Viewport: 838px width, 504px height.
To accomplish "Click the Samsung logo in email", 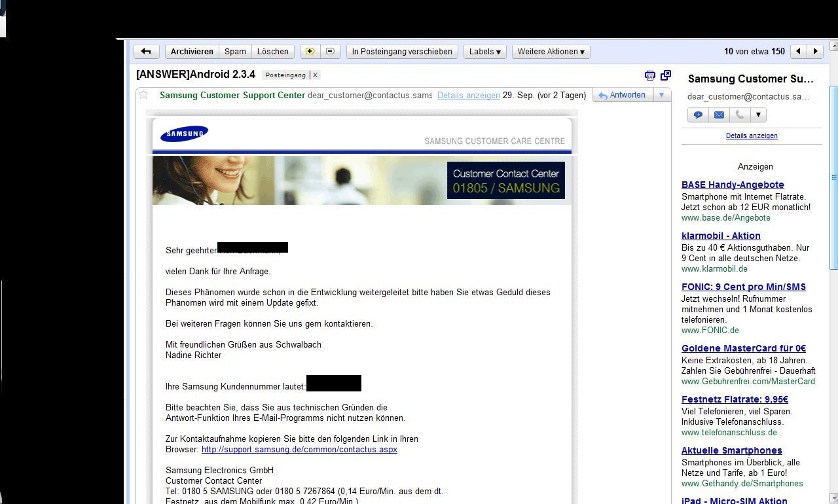I will click(x=184, y=134).
